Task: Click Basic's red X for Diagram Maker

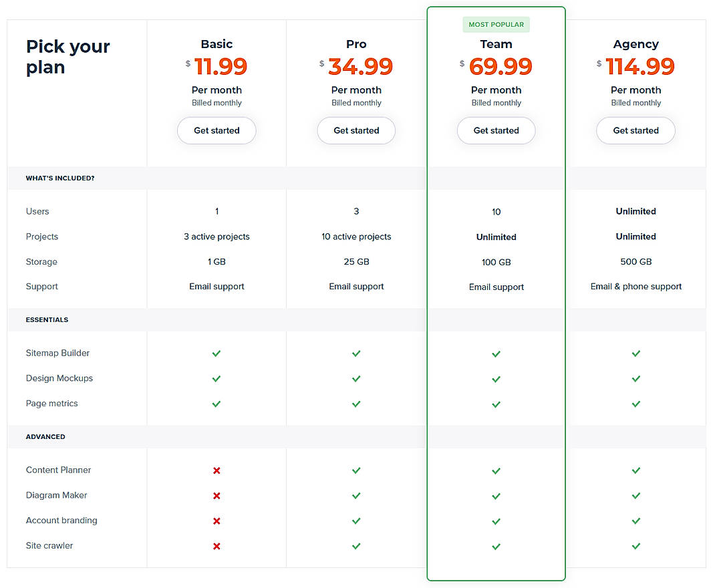Action: [x=217, y=496]
